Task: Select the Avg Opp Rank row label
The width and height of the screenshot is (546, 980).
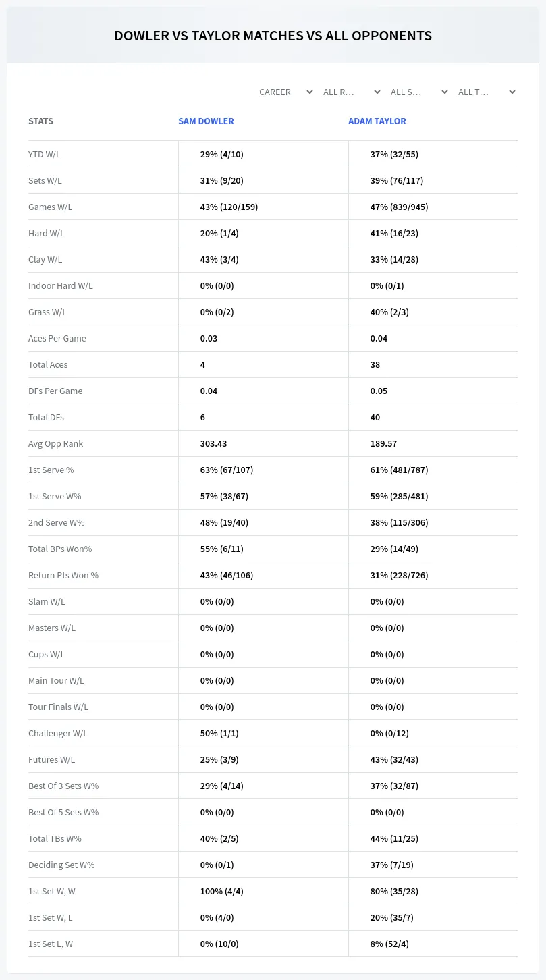Action: [56, 443]
